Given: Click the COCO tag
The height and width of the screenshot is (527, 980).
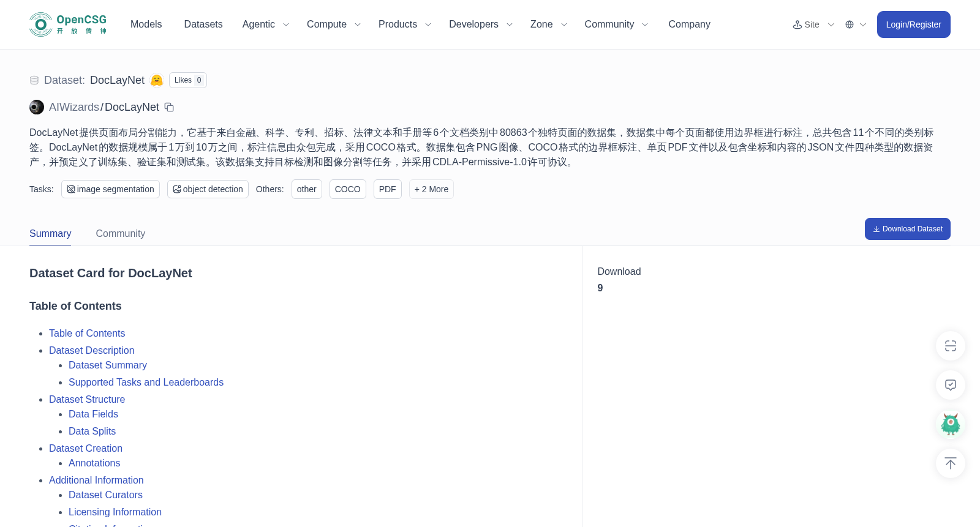Looking at the screenshot, I should [x=348, y=189].
